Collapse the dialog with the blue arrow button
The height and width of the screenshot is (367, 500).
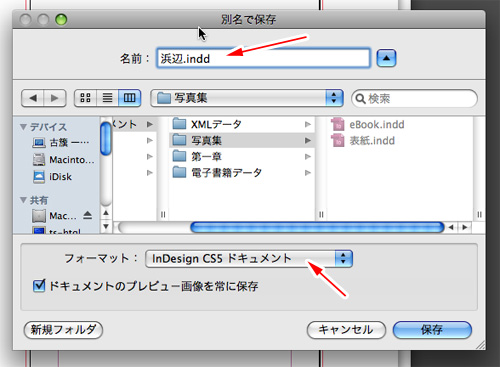pos(386,58)
